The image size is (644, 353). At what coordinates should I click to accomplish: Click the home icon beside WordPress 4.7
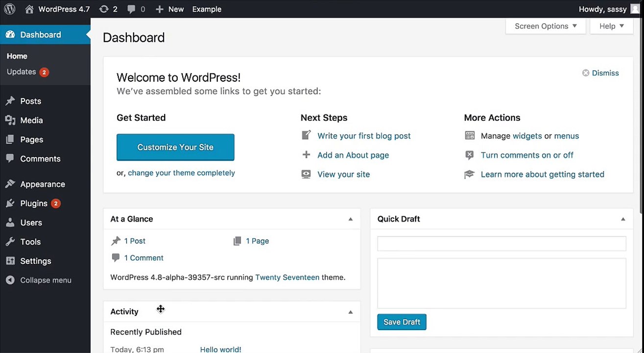tap(29, 9)
